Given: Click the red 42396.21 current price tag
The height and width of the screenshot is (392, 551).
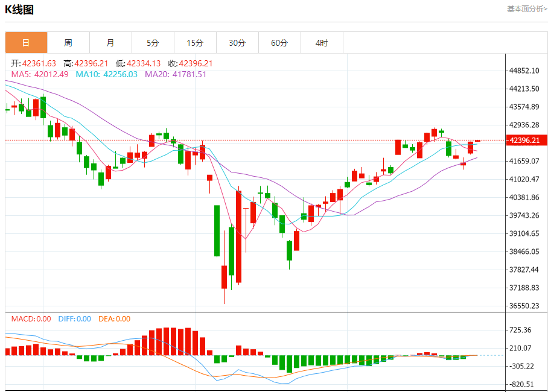Looking at the screenshot, I should tap(526, 140).
